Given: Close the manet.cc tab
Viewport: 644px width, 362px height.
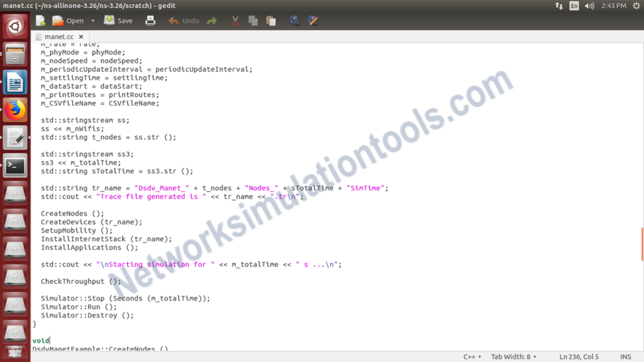Looking at the screenshot, I should click(80, 36).
